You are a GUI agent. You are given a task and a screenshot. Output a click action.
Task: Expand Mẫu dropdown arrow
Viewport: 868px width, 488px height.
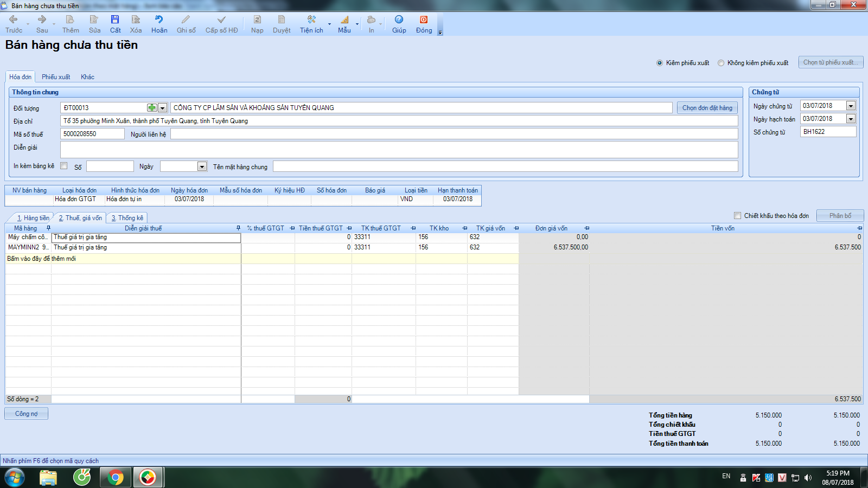pos(357,24)
